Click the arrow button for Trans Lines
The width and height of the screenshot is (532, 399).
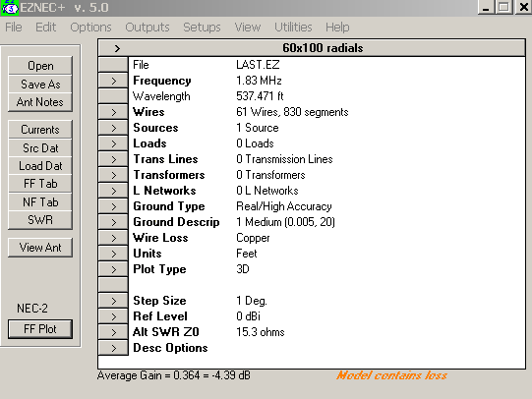coord(113,159)
